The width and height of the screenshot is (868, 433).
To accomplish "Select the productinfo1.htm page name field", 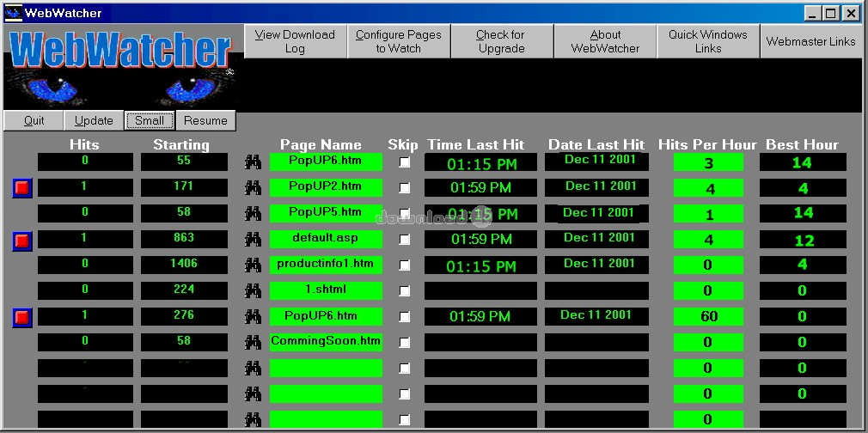I will pyautogui.click(x=326, y=264).
